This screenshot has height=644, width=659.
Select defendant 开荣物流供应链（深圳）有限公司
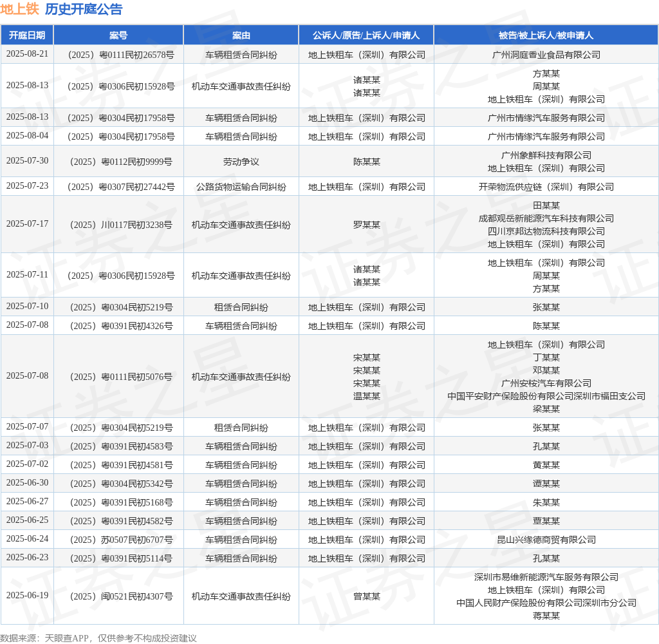pos(546,187)
